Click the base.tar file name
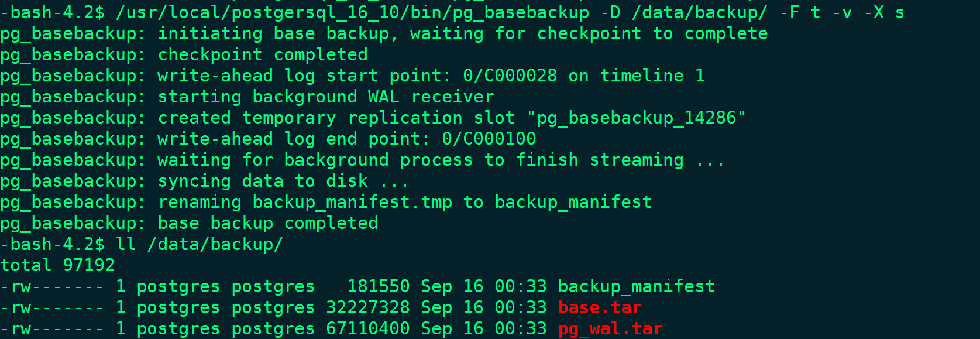This screenshot has height=339, width=980. pyautogui.click(x=600, y=308)
